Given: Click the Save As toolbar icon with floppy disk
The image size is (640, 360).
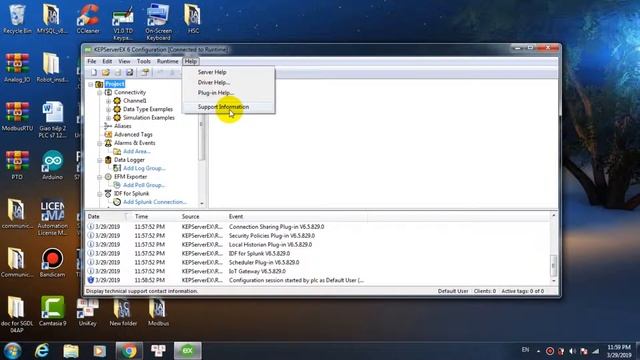Looking at the screenshot, I should point(129,73).
